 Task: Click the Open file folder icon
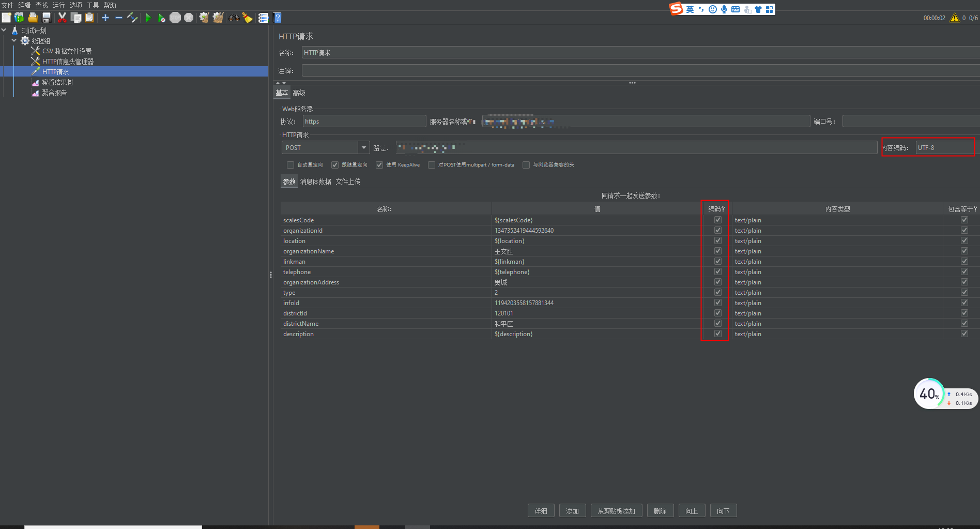[x=33, y=18]
